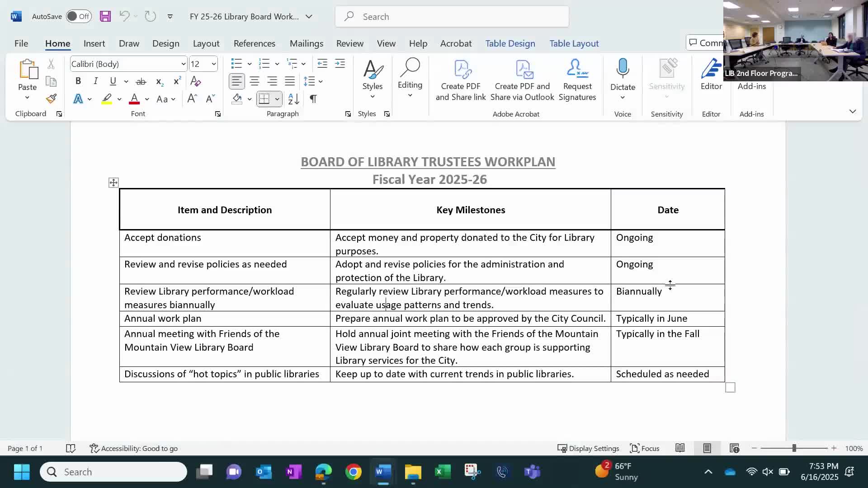Expand the Borders dropdown arrow
Image resolution: width=868 pixels, height=488 pixels.
coord(277,99)
